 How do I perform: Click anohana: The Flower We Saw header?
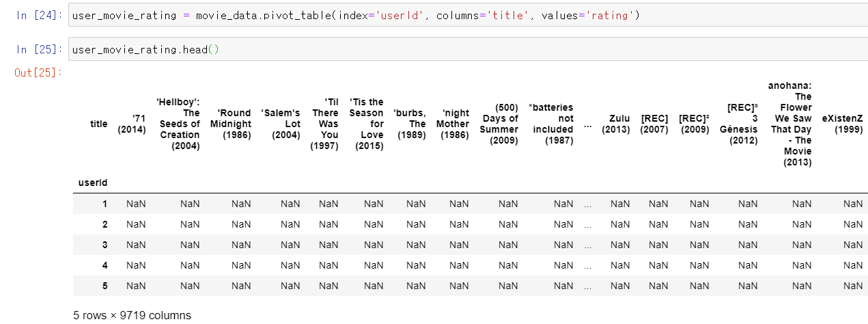[790, 124]
